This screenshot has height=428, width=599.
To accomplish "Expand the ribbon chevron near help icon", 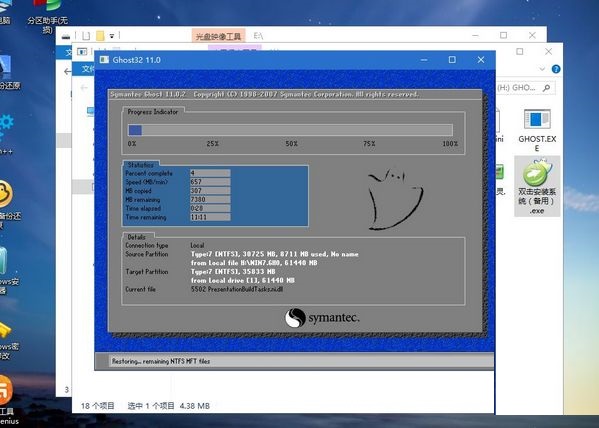I will [x=542, y=69].
